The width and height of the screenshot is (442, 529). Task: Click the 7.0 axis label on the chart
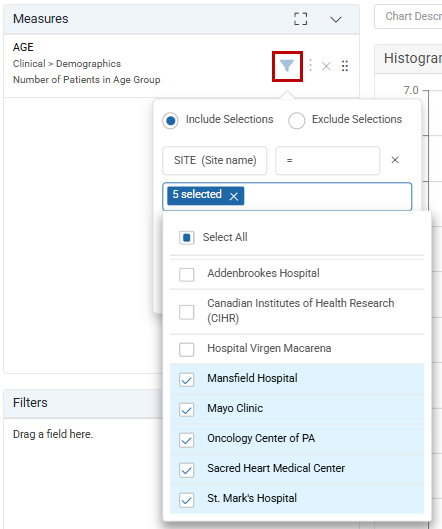[411, 90]
